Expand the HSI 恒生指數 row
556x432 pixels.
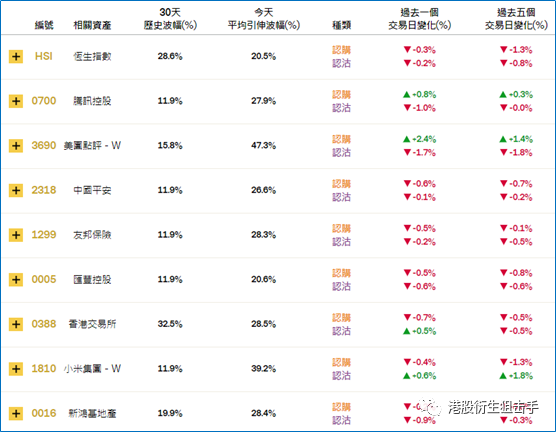tap(16, 56)
